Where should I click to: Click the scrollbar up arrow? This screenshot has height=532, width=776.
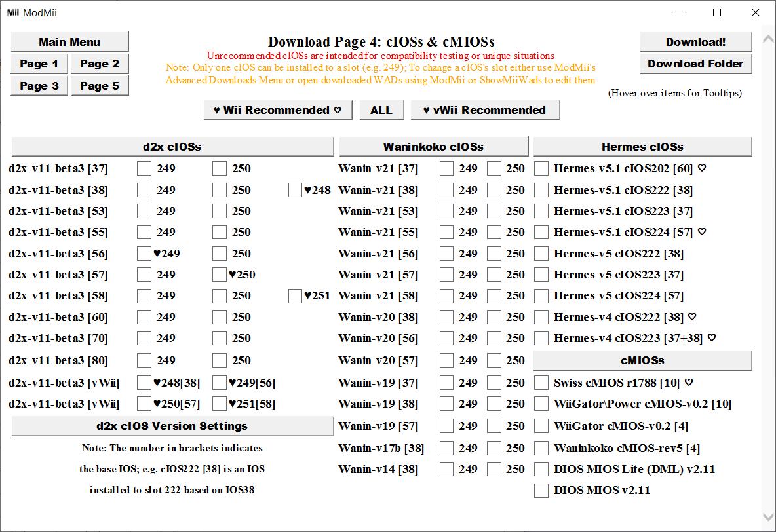click(768, 39)
